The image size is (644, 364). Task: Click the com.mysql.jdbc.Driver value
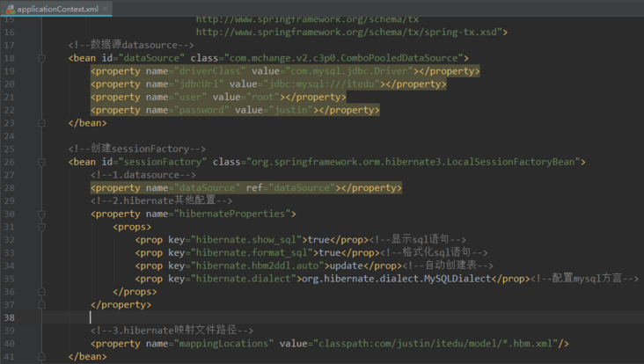point(349,71)
